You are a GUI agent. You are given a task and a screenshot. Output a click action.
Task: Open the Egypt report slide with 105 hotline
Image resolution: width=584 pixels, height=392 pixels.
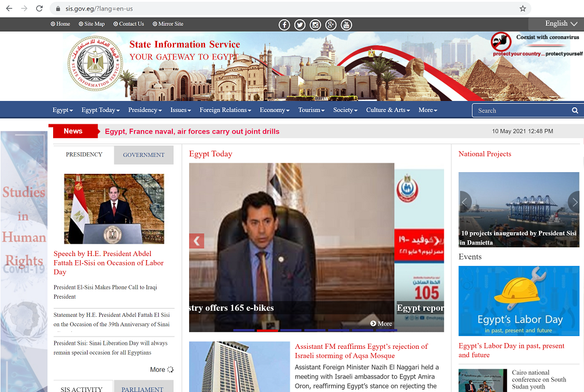point(419,250)
